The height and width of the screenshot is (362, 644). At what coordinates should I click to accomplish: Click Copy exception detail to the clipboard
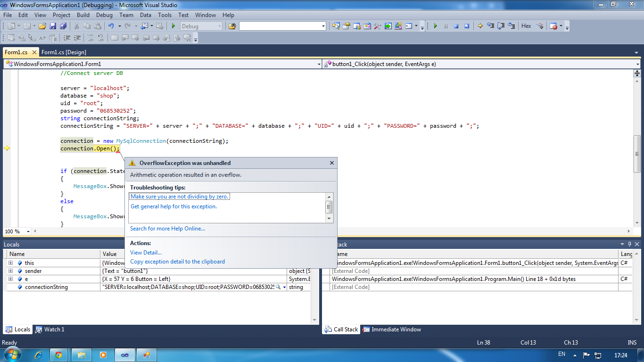[x=178, y=262]
